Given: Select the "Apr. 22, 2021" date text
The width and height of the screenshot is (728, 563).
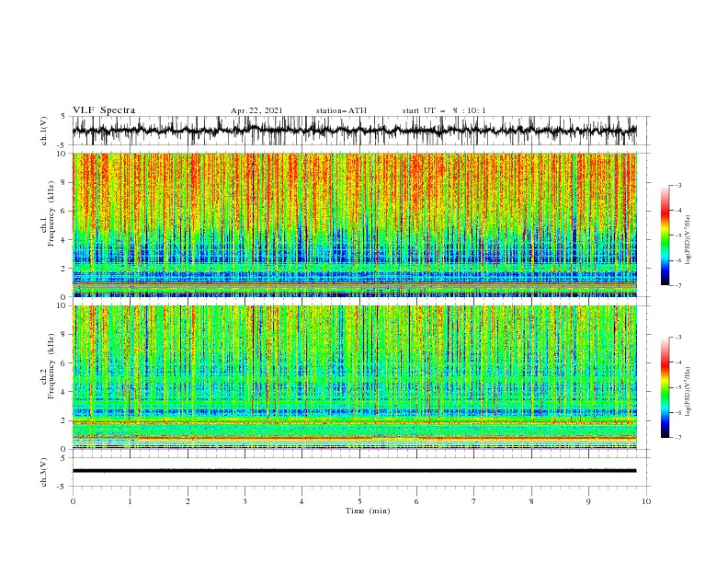Looking at the screenshot, I should point(256,110).
